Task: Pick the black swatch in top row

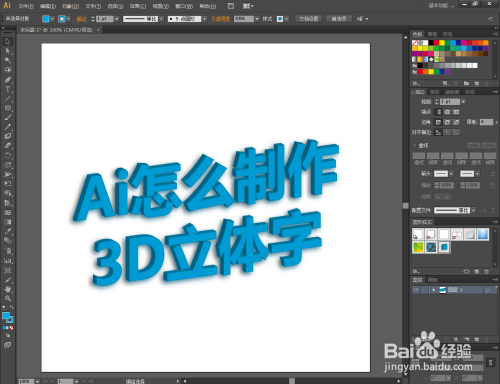Action: point(431,43)
